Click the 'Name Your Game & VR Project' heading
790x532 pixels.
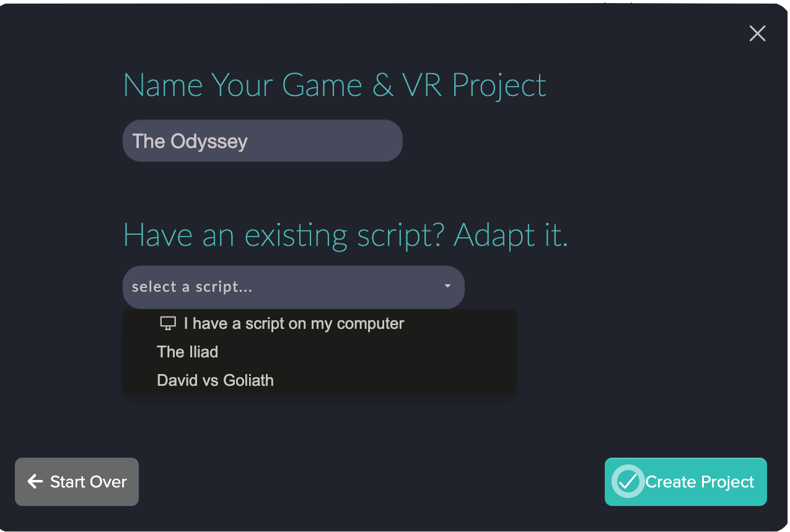coord(335,85)
